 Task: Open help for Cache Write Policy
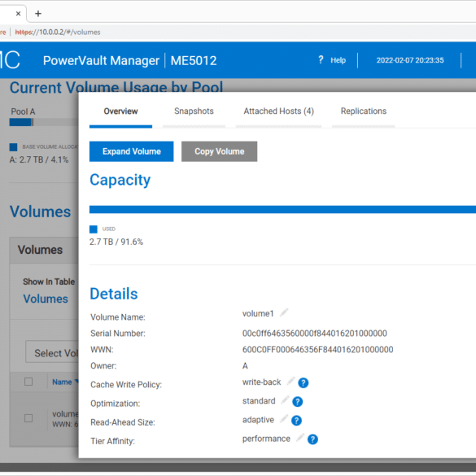(x=303, y=382)
